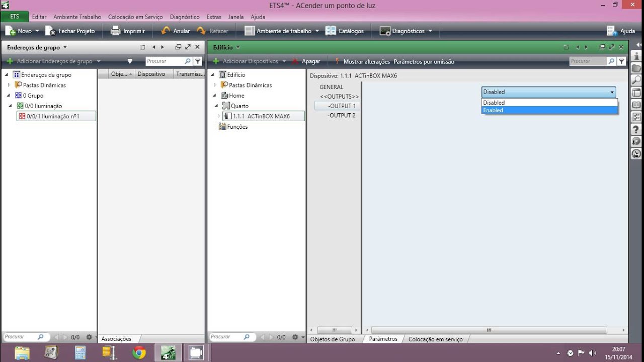Open the Diagnósticos toolbar dropdown

[430, 31]
